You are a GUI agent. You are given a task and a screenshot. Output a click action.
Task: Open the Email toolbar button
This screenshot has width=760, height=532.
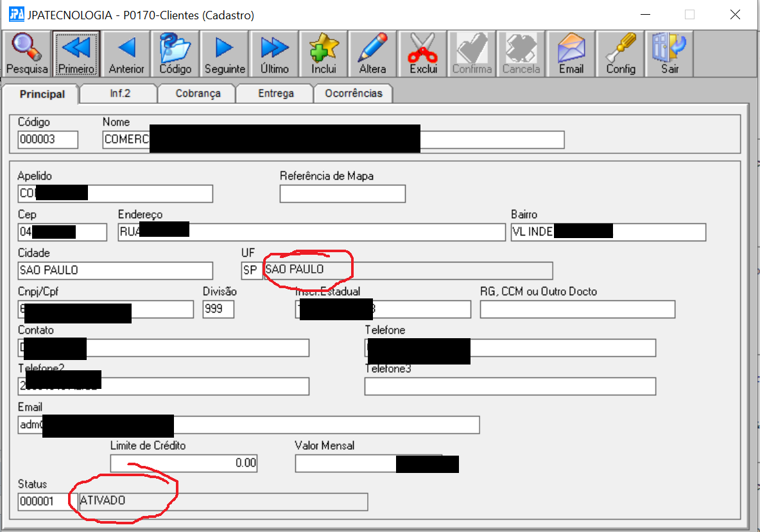(x=571, y=53)
